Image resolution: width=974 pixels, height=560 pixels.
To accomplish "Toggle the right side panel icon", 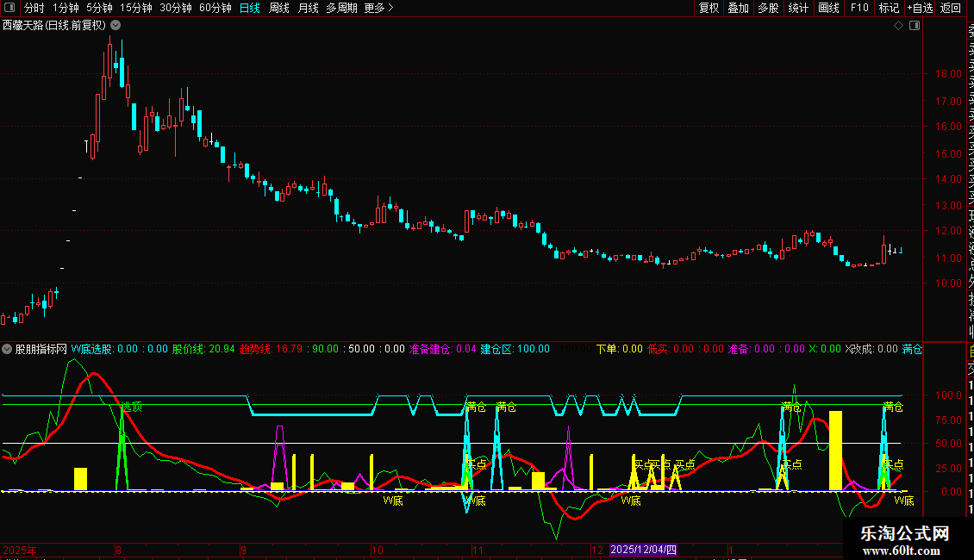I will point(914,26).
